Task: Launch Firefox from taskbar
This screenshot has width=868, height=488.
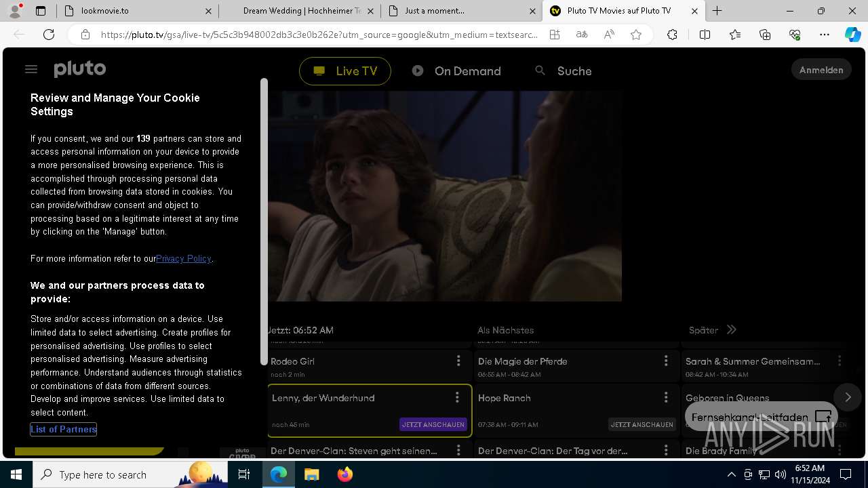Action: click(x=345, y=474)
